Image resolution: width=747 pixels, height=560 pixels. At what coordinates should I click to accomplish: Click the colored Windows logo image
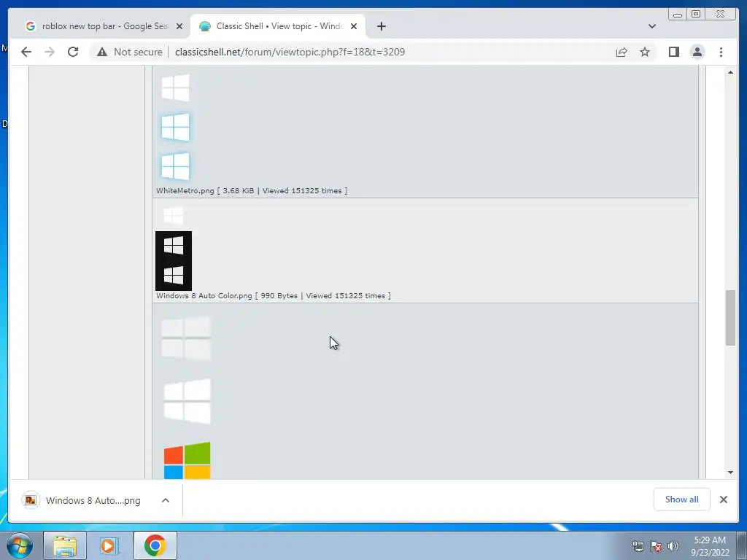tap(187, 461)
